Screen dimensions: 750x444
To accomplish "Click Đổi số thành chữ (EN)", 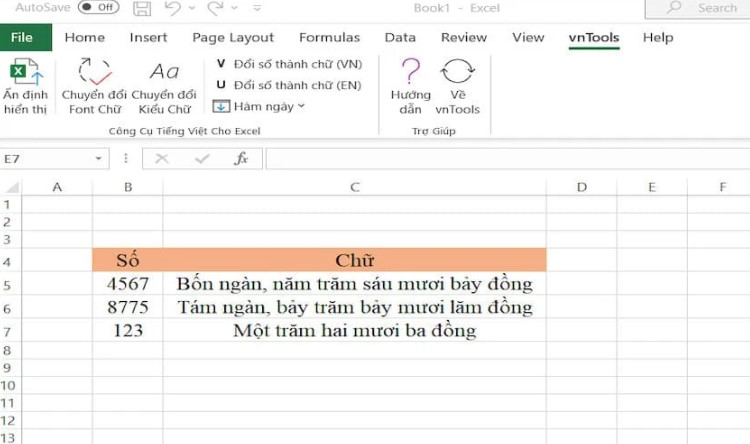I will (289, 85).
